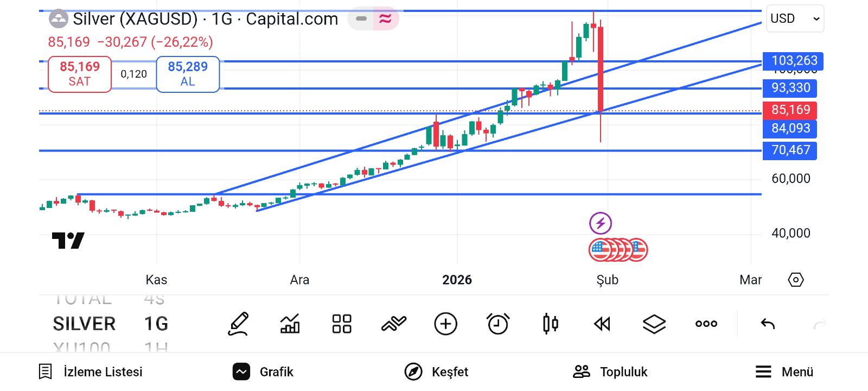Open the indicators chart icon
This screenshot has height=391, width=868.
pyautogui.click(x=290, y=324)
